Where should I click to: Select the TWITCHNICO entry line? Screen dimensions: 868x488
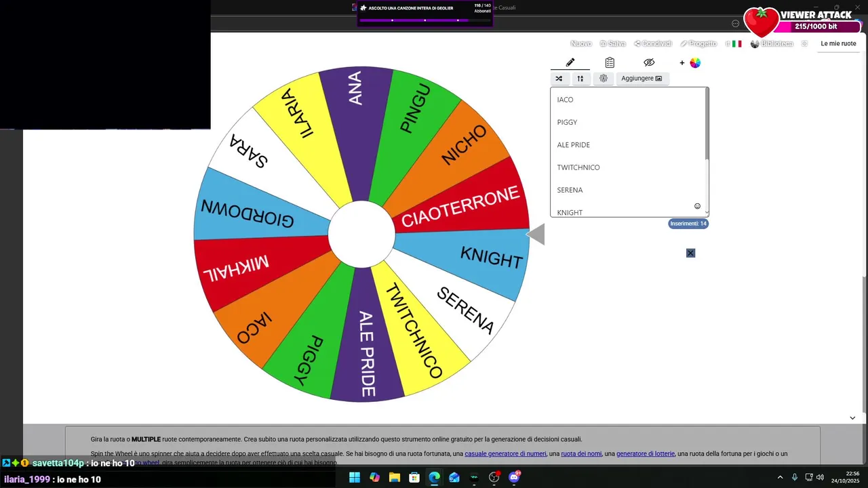(x=578, y=167)
